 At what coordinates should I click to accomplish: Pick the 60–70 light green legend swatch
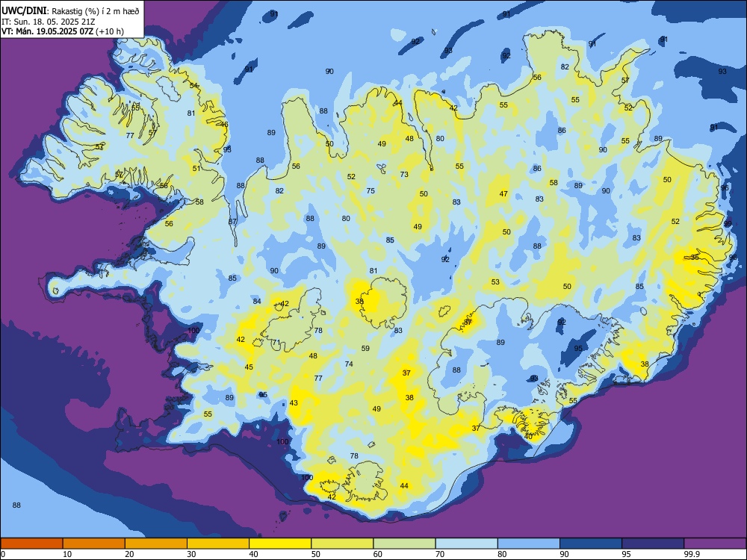[404, 544]
